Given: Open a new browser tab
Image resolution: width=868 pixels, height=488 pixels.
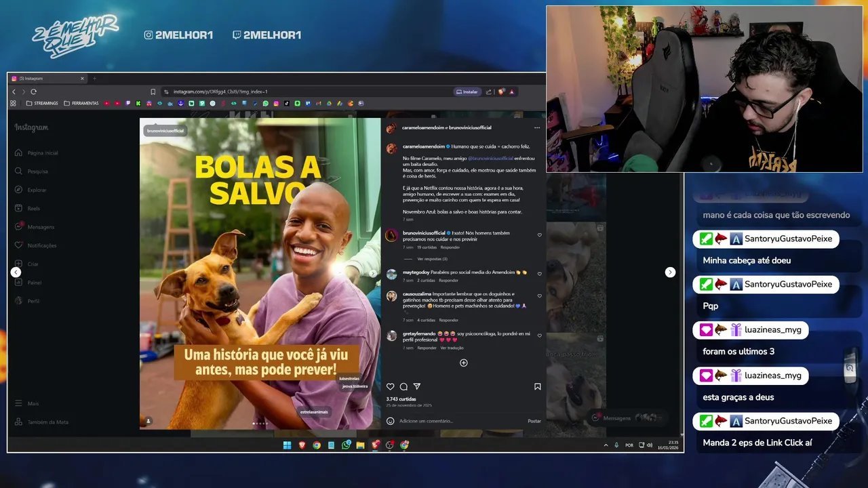Looking at the screenshot, I should 94,79.
